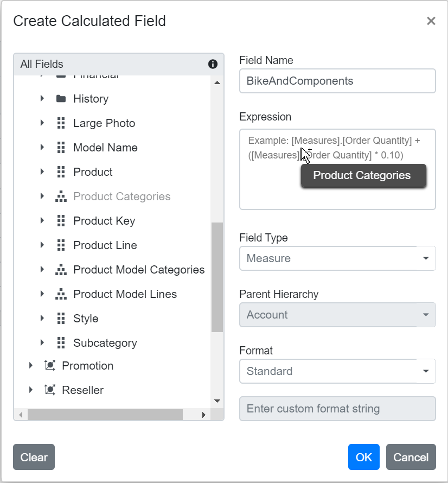Select the Promotion dimension icon
The height and width of the screenshot is (483, 448).
[x=49, y=366]
